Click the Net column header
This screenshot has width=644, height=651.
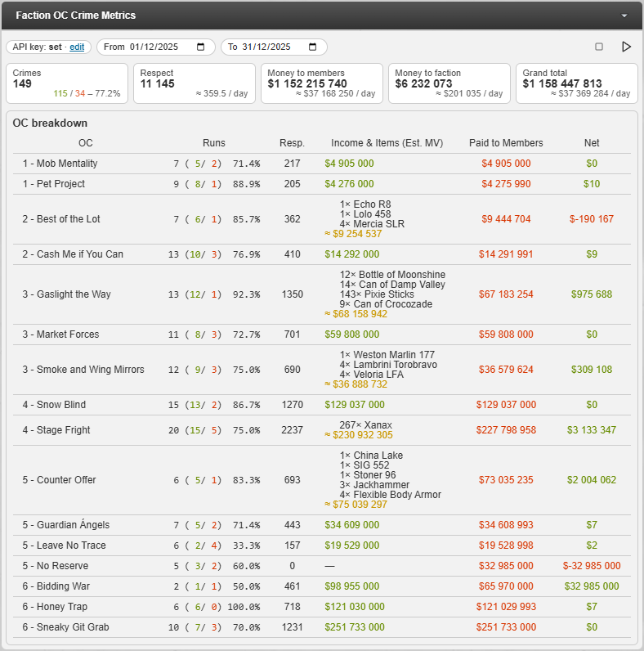pos(592,143)
